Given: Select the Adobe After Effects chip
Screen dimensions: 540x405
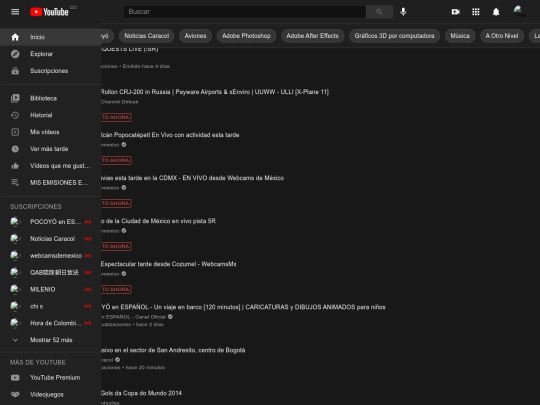Looking at the screenshot, I should coord(312,36).
